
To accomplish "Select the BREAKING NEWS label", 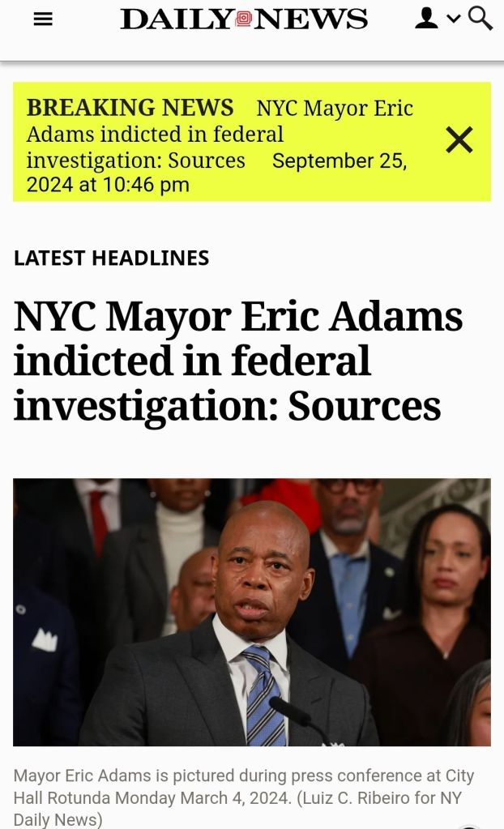I will (x=130, y=108).
